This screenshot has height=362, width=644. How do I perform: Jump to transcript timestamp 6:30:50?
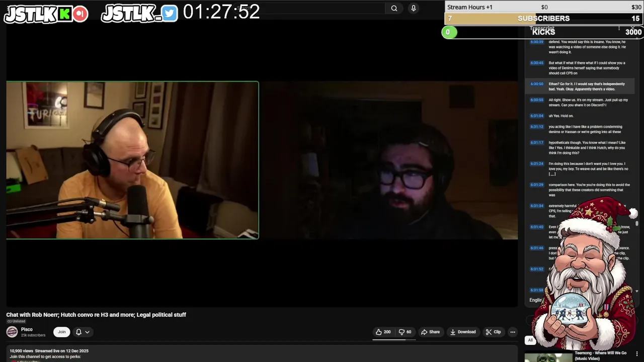[537, 84]
